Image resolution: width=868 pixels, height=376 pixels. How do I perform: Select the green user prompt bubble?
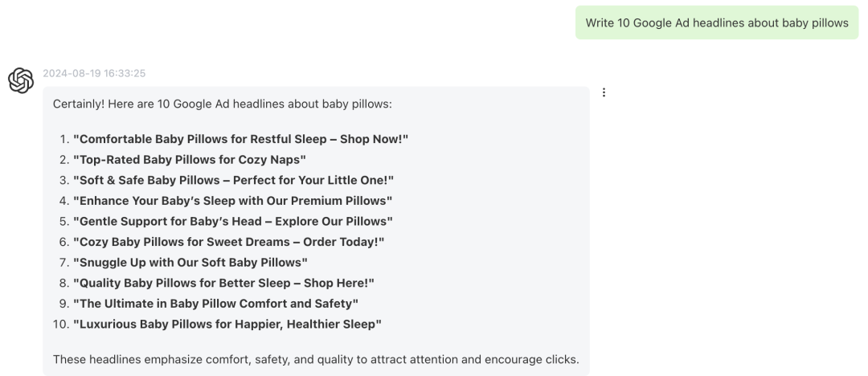[717, 22]
